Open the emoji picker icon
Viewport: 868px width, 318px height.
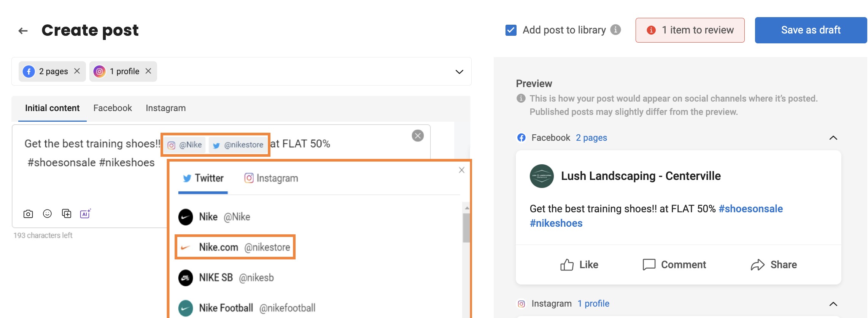point(47,214)
